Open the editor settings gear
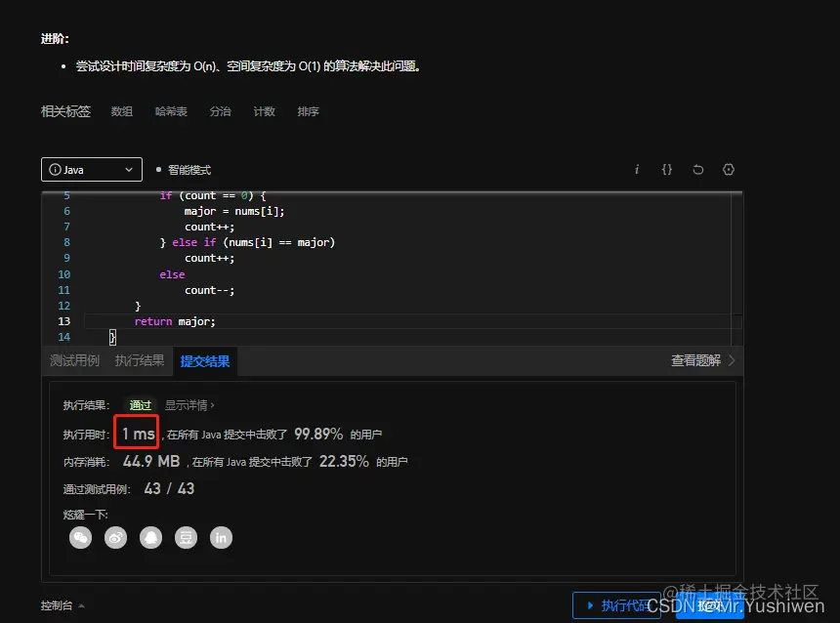 729,169
